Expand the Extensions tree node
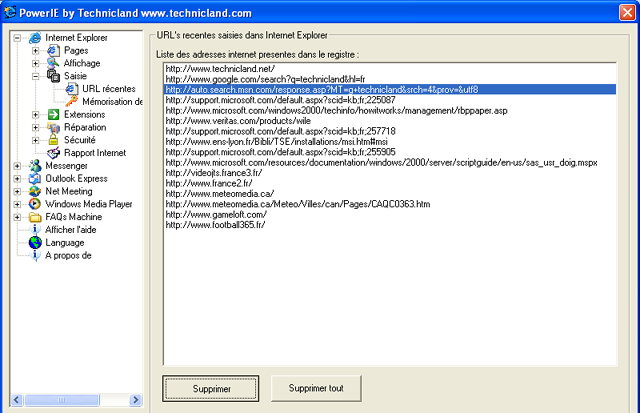 36,115
